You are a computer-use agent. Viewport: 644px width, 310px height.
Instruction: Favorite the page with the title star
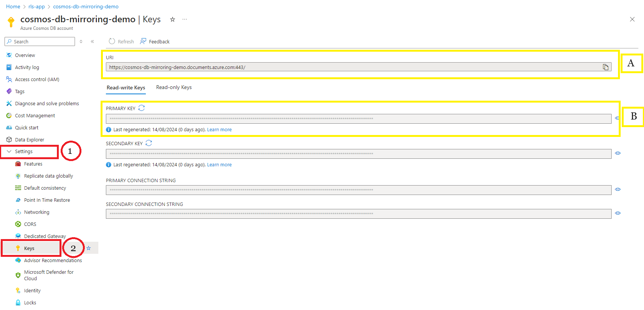coord(173,20)
